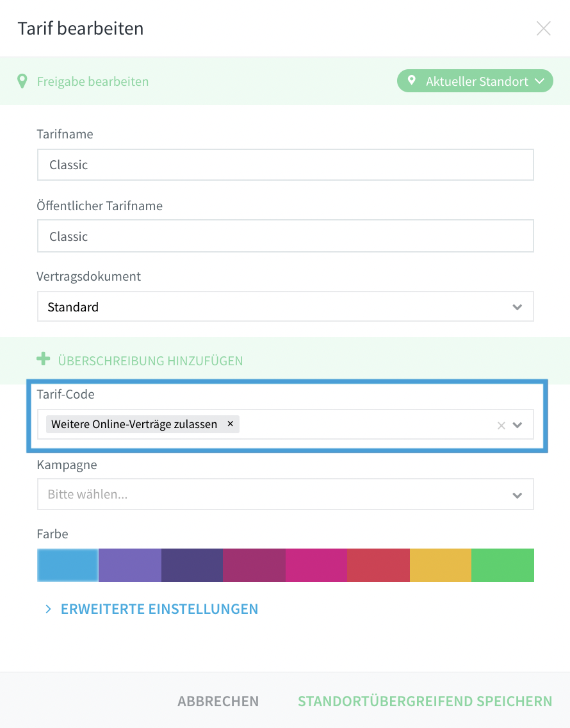
Task: Click the Öffentlicher Tarifname input
Action: coord(286,236)
